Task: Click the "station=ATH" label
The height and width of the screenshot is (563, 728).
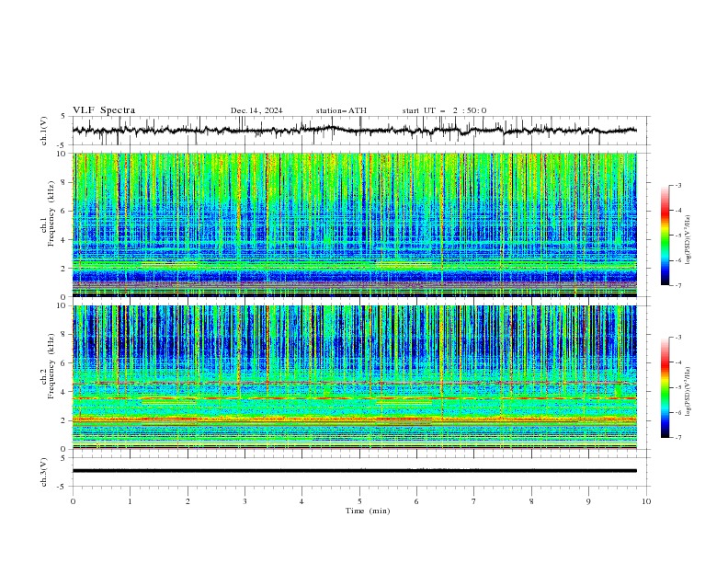Action: tap(341, 110)
